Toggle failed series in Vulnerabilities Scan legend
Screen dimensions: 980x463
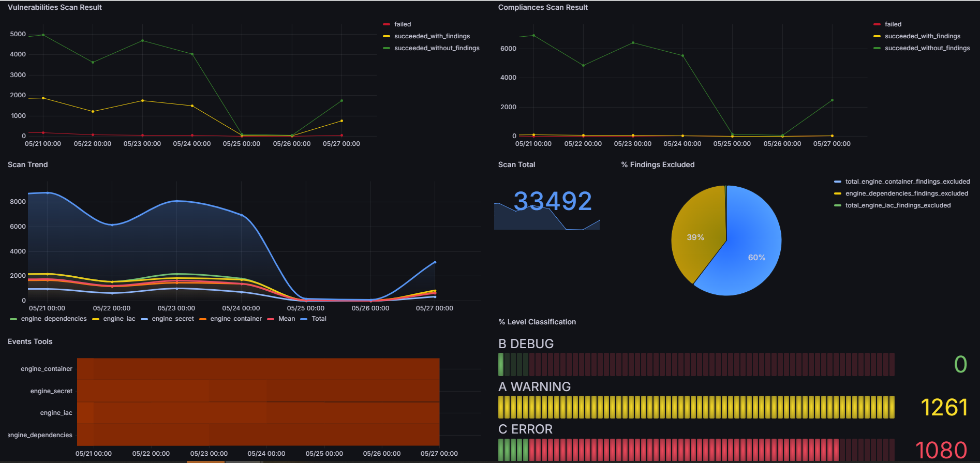[403, 24]
